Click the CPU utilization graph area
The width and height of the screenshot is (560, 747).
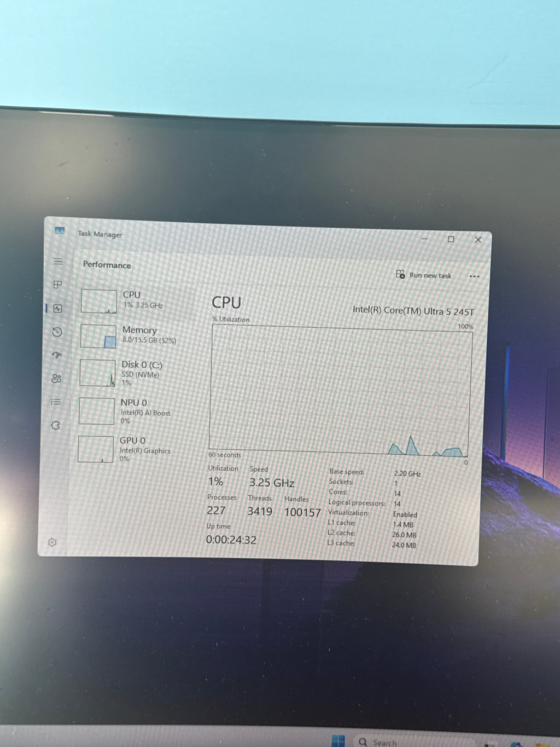(x=340, y=391)
